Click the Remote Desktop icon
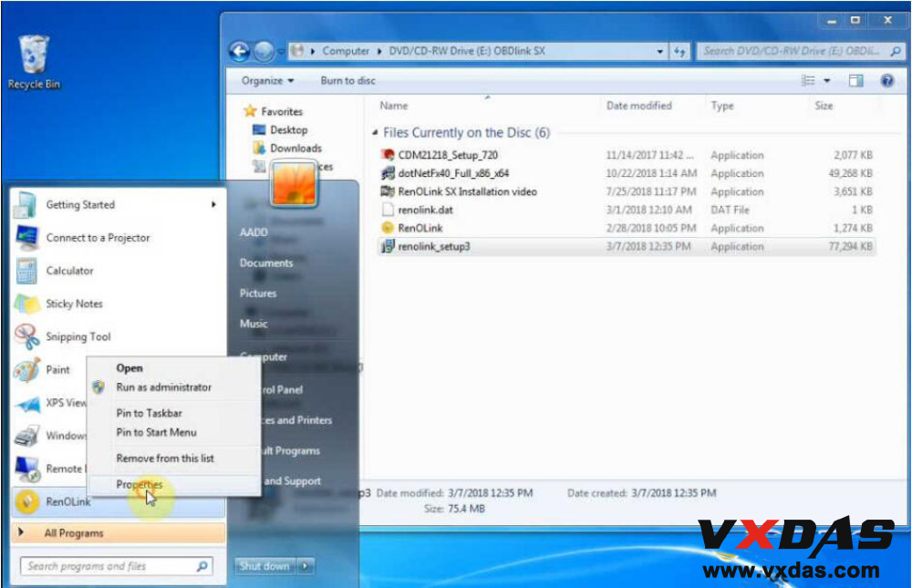The image size is (912, 588). tap(26, 469)
